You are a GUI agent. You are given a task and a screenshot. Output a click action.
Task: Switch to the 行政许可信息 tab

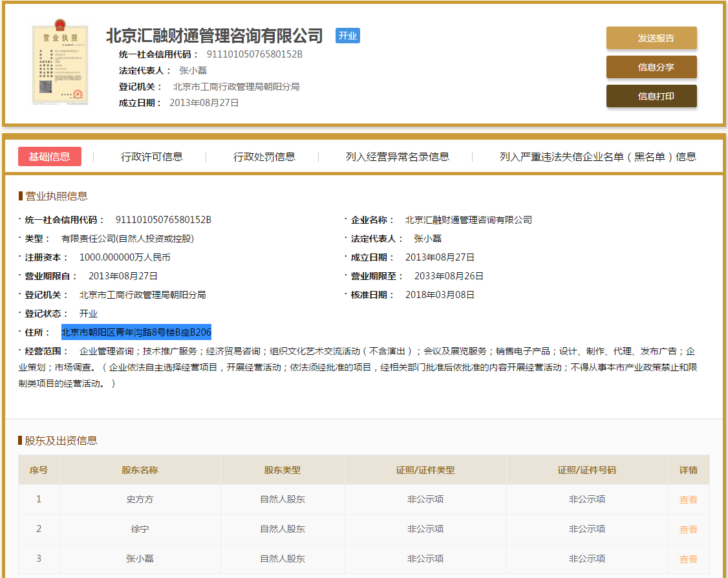150,156
